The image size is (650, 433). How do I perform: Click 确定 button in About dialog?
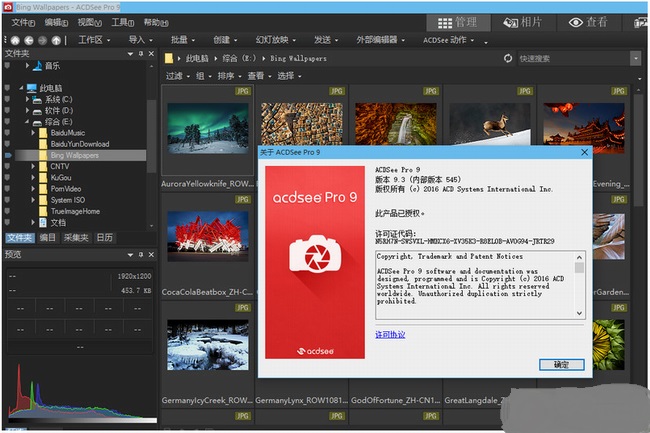coord(560,364)
